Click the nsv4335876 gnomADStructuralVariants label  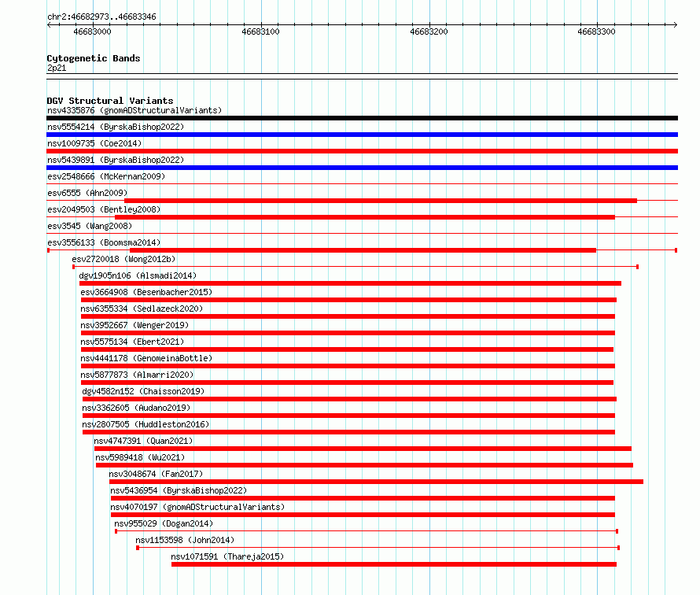point(134,110)
